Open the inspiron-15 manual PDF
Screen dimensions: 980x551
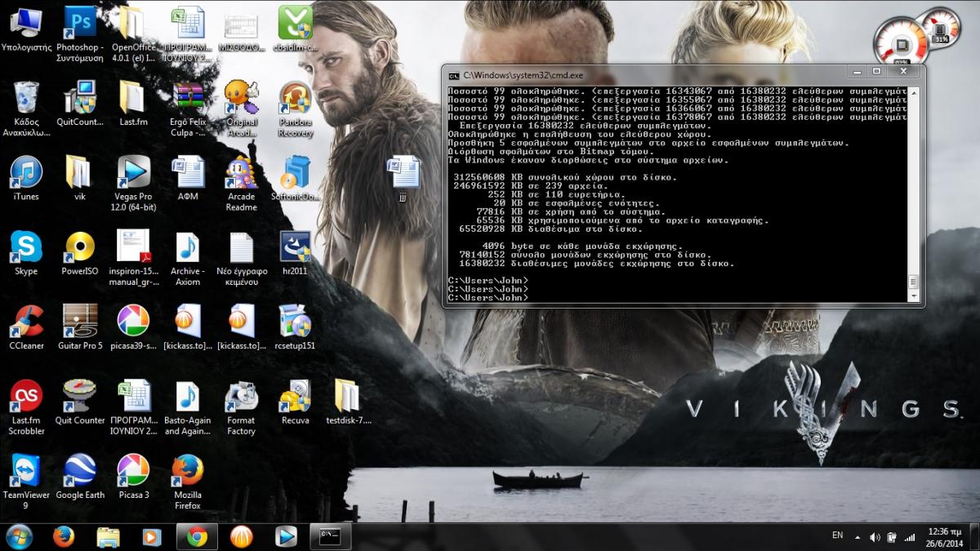pyautogui.click(x=133, y=247)
